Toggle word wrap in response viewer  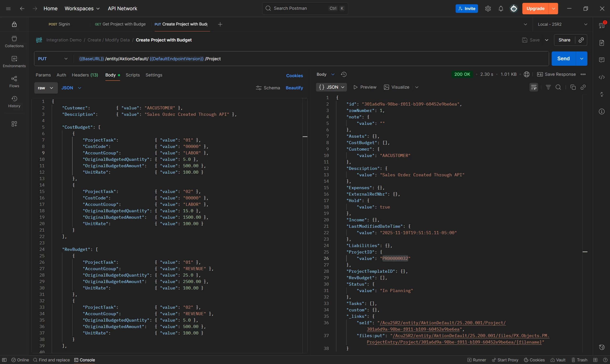534,87
